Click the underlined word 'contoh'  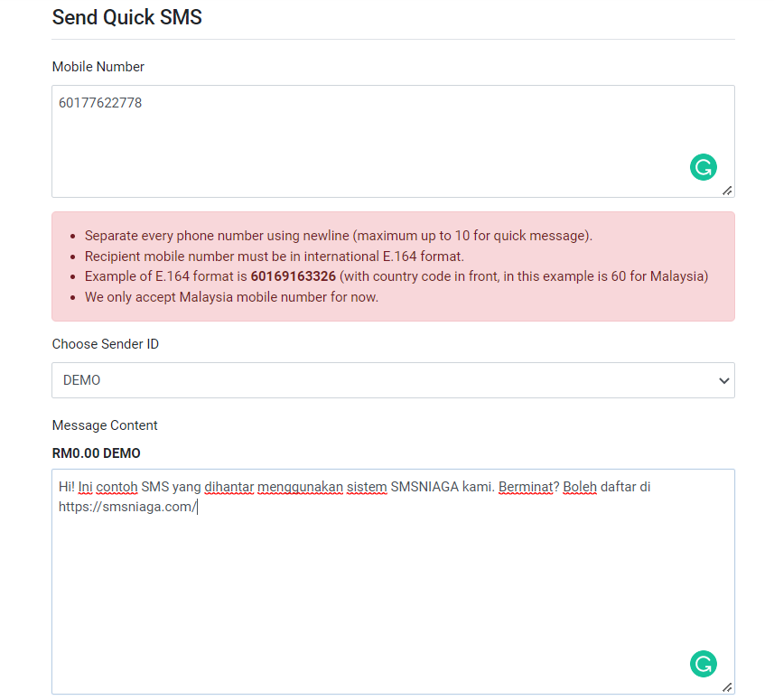(117, 487)
